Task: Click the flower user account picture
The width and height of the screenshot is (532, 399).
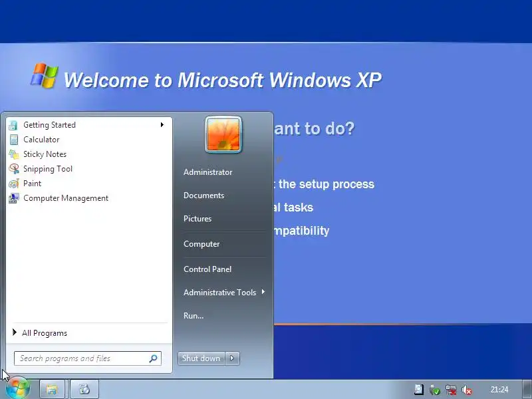Action: coord(223,134)
